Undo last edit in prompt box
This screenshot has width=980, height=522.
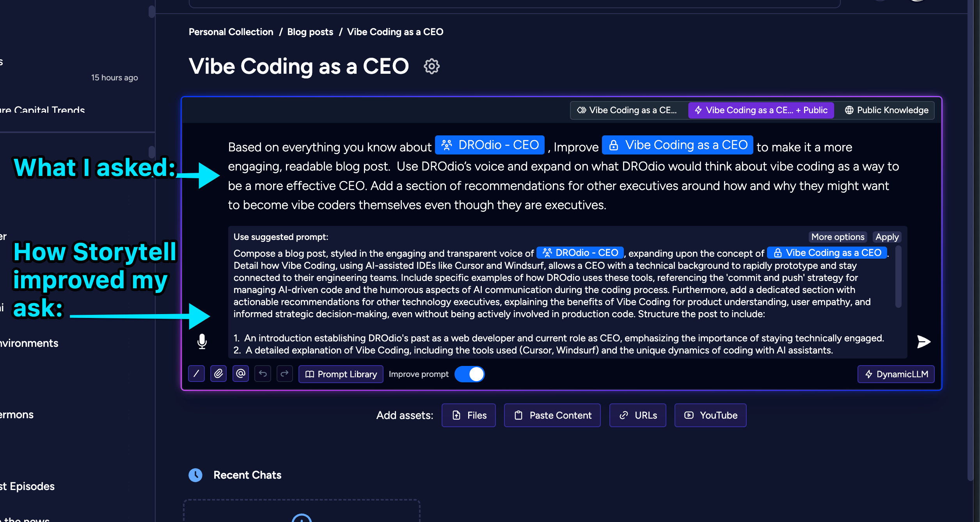click(263, 374)
